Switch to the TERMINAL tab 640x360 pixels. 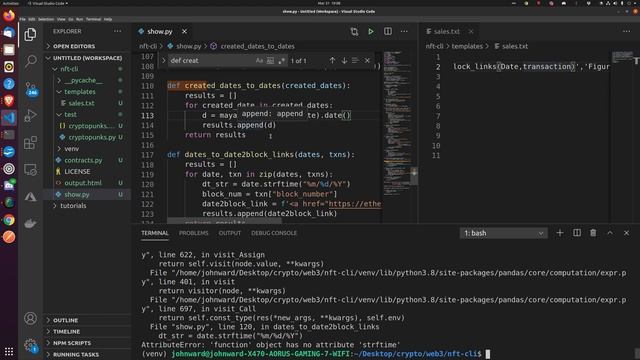click(155, 233)
